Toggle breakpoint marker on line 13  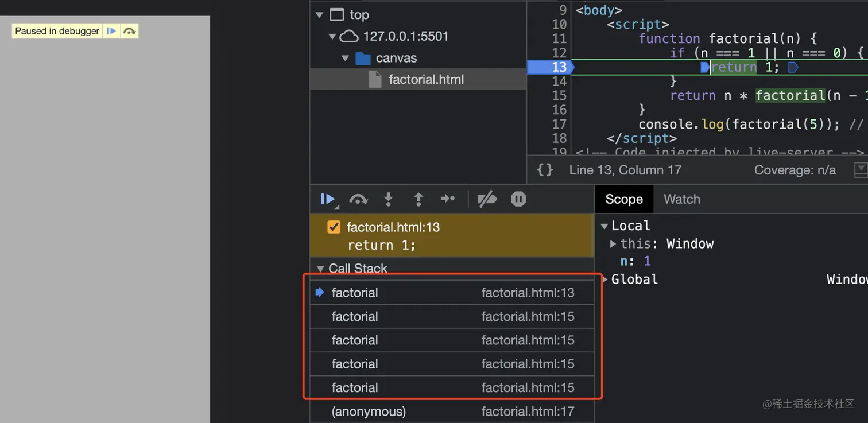[x=550, y=67]
